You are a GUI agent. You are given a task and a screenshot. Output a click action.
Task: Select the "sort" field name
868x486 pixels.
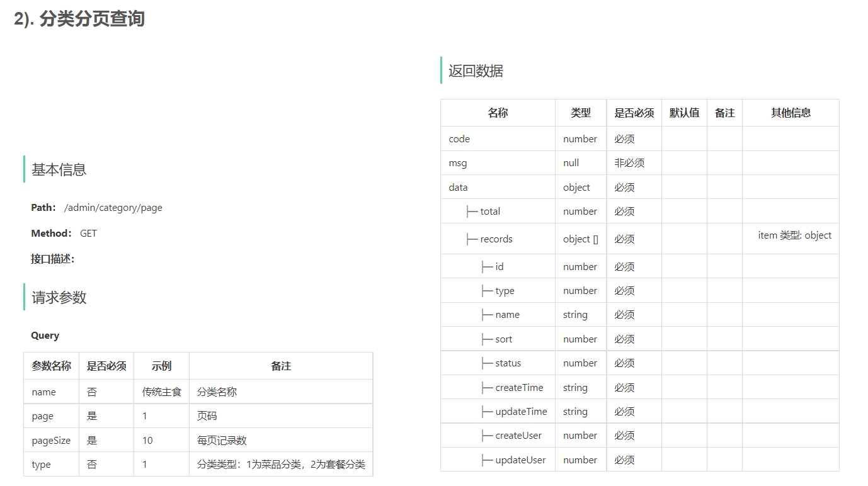504,339
